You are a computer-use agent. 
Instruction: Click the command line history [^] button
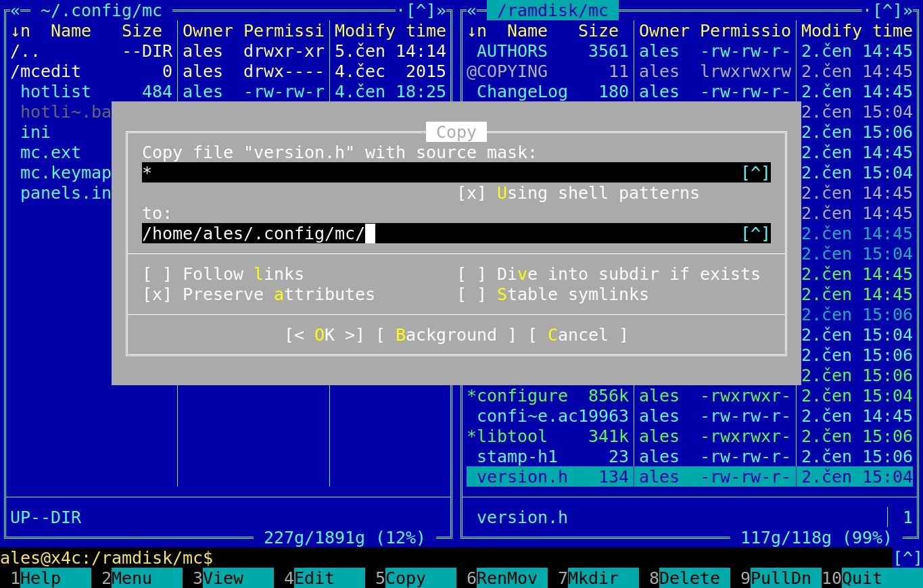click(x=907, y=558)
